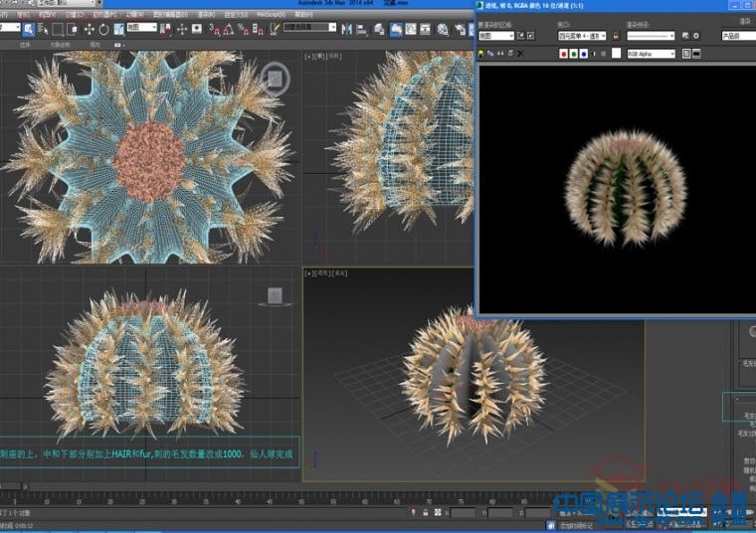
Task: Open the production render mode dropdown
Action: tap(739, 36)
